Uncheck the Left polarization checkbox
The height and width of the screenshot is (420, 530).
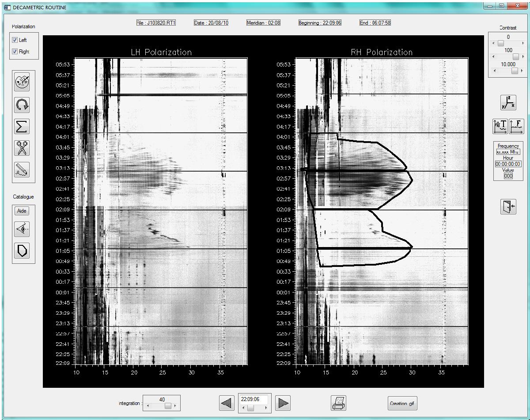[x=15, y=40]
